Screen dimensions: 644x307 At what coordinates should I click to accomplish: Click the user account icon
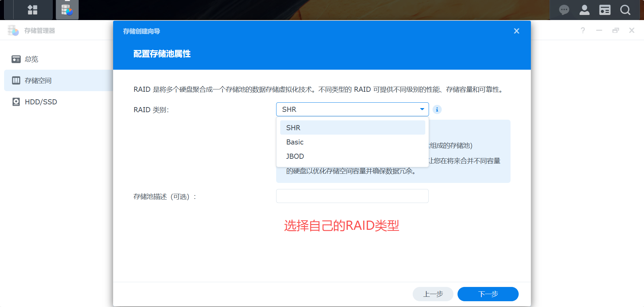(x=585, y=10)
